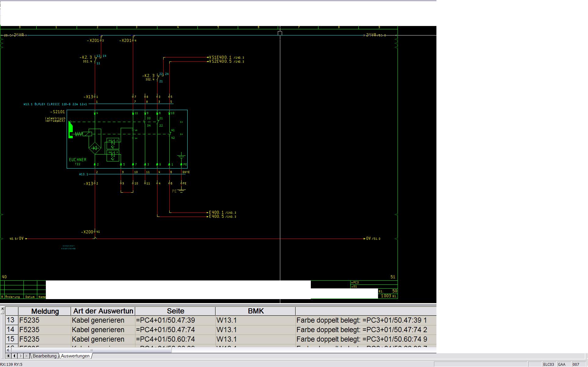Jump to last sheet tab arrow
The image size is (588, 367).
click(x=27, y=356)
